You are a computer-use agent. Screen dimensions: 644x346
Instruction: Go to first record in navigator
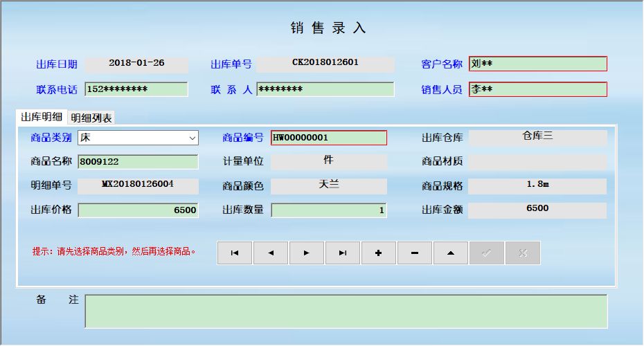pyautogui.click(x=235, y=253)
